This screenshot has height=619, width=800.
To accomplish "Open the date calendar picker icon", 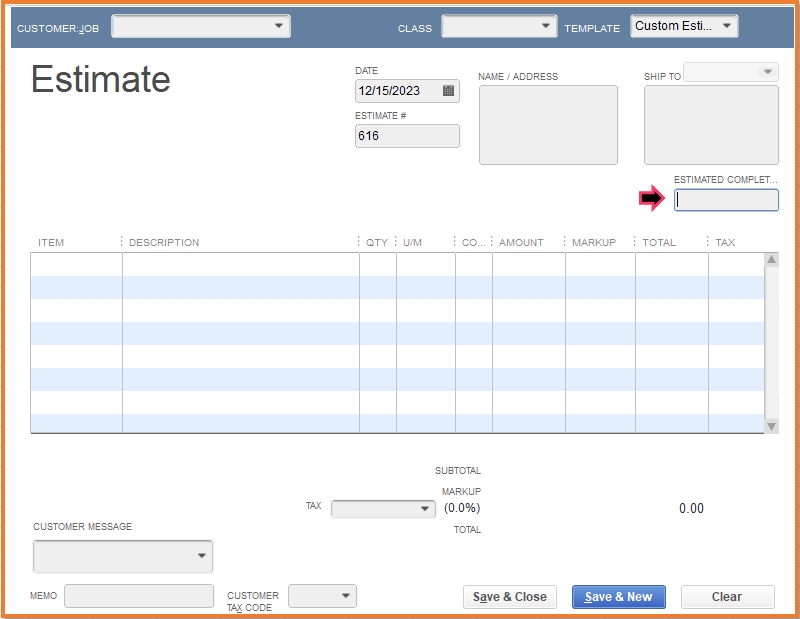I will 448,90.
